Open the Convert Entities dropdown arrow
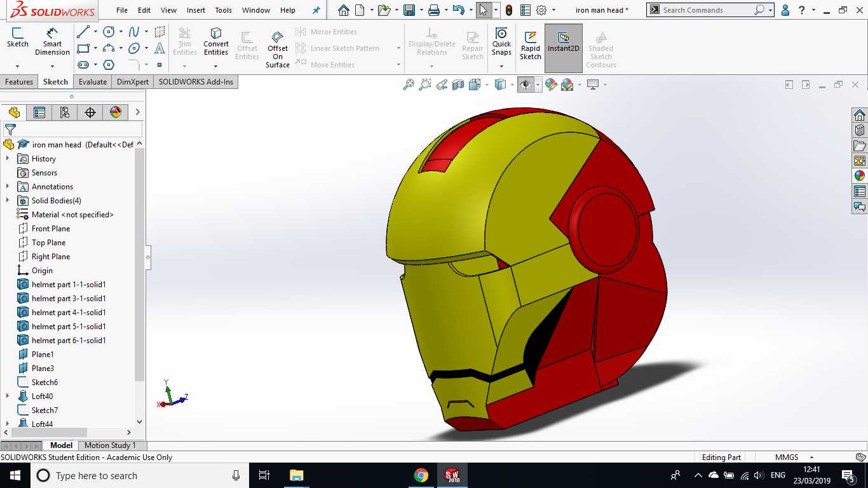Viewport: 868px width, 488px height. 216,65
